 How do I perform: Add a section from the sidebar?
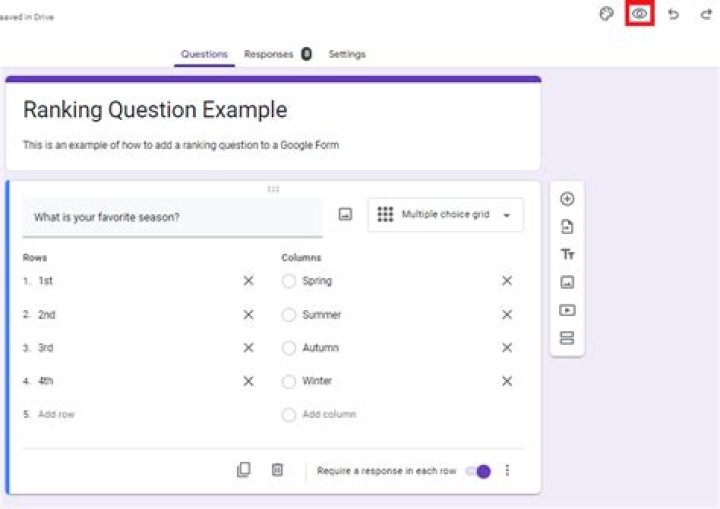tap(567, 338)
